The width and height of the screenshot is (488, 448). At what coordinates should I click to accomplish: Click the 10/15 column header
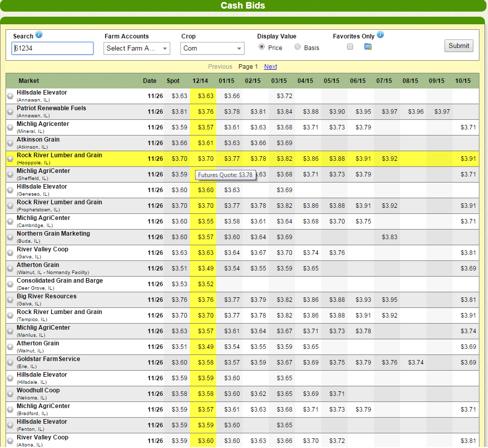pos(463,81)
